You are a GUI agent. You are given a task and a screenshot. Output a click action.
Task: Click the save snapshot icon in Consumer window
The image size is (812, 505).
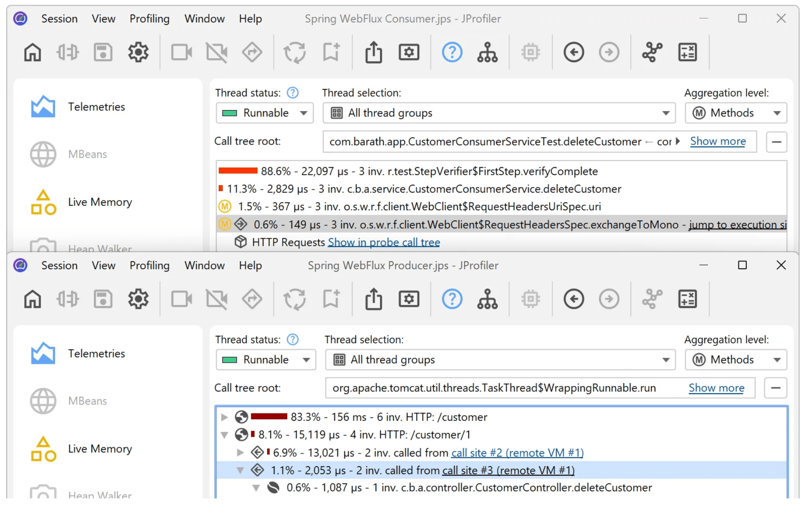click(x=103, y=52)
